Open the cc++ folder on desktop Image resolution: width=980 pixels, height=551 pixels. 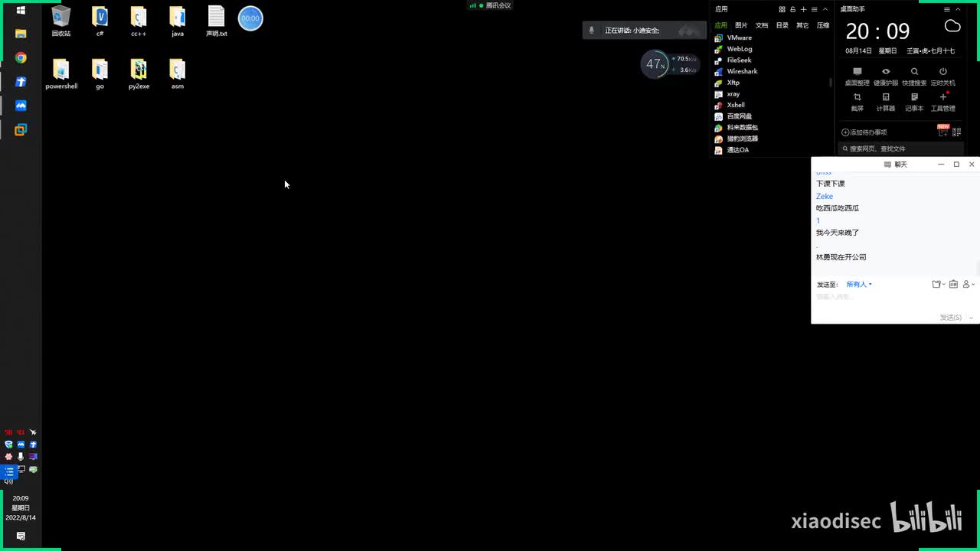pos(139,21)
